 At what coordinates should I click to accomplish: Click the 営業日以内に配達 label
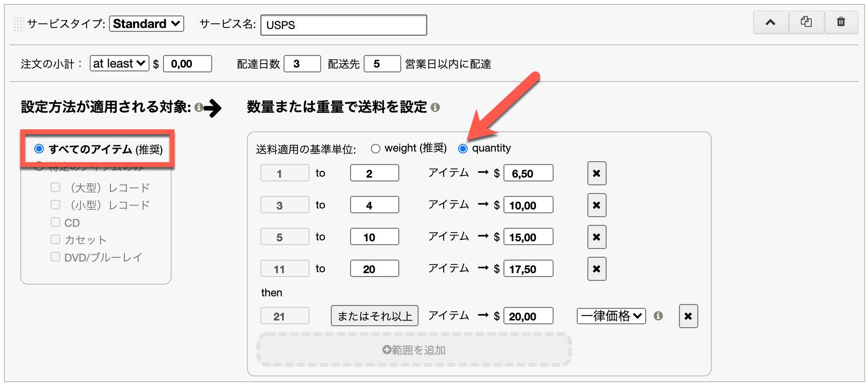tap(448, 64)
